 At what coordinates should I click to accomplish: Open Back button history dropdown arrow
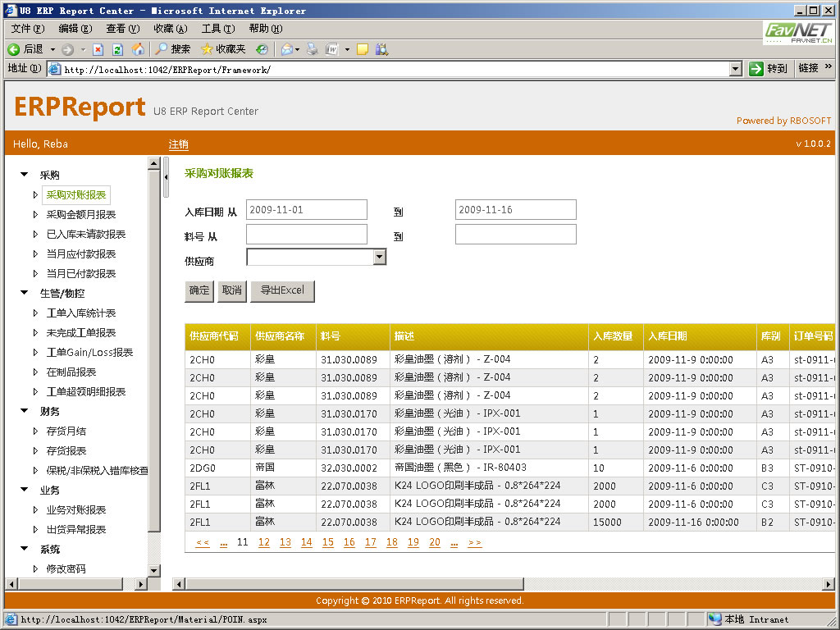(52, 50)
